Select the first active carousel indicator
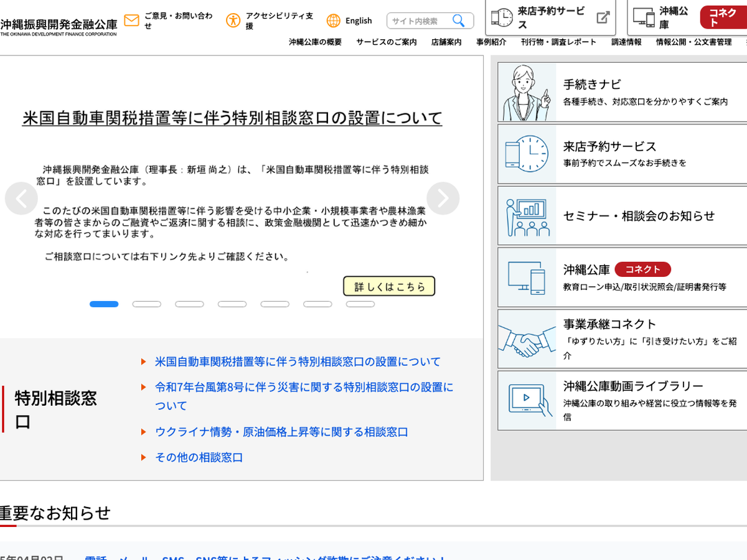The image size is (747, 560). 104,304
